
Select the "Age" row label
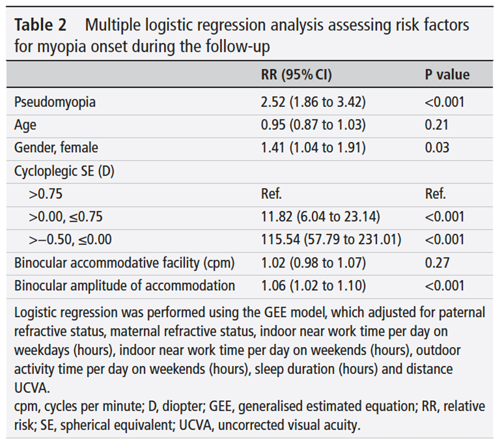pos(26,124)
